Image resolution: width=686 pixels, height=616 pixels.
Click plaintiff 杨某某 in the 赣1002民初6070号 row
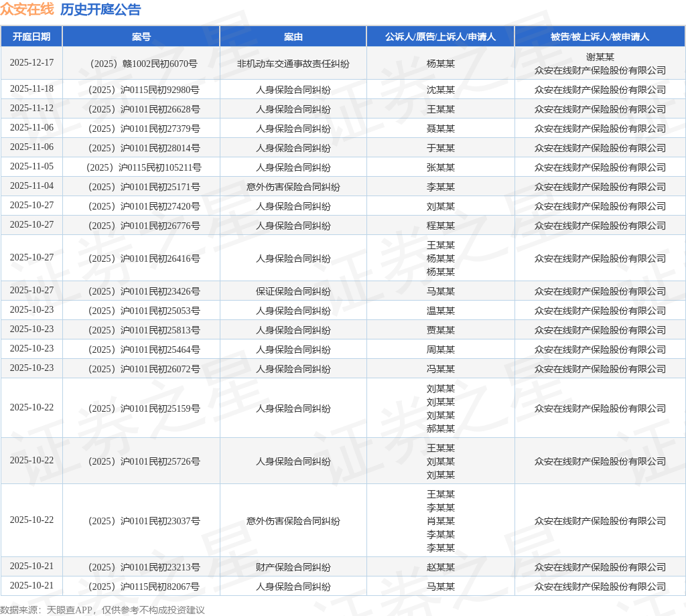click(x=441, y=64)
